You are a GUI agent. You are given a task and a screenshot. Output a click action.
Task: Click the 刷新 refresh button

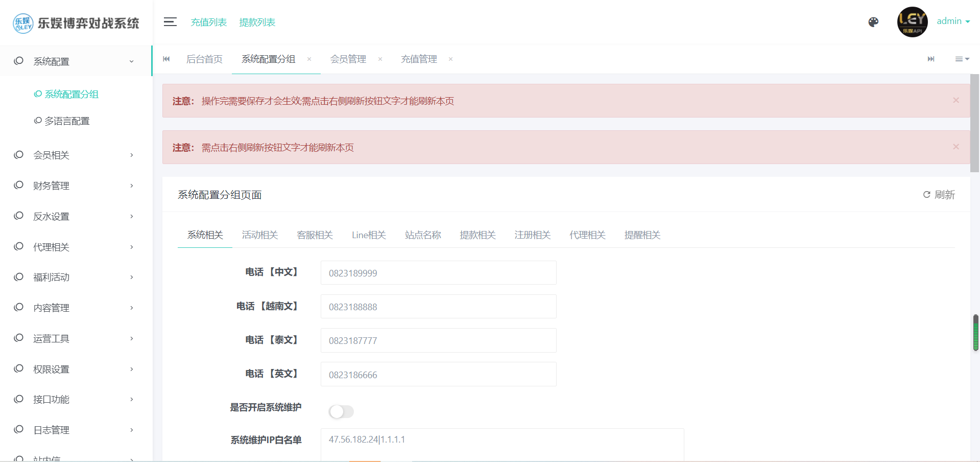939,195
